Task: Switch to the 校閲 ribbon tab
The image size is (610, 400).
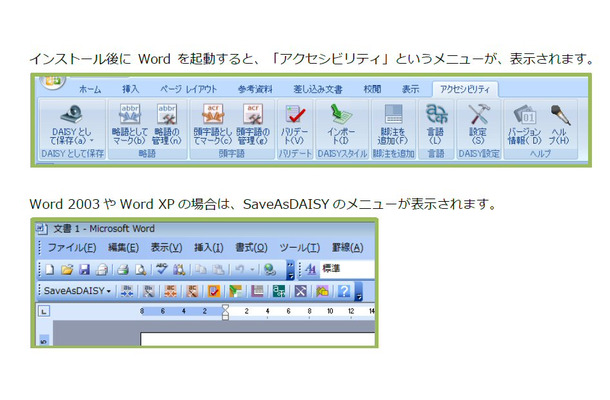Action: point(372,89)
